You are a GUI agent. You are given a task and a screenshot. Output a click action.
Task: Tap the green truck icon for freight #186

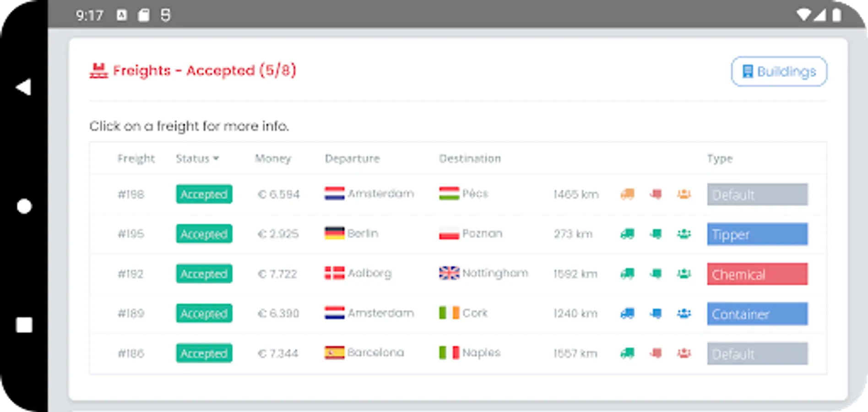coord(627,353)
